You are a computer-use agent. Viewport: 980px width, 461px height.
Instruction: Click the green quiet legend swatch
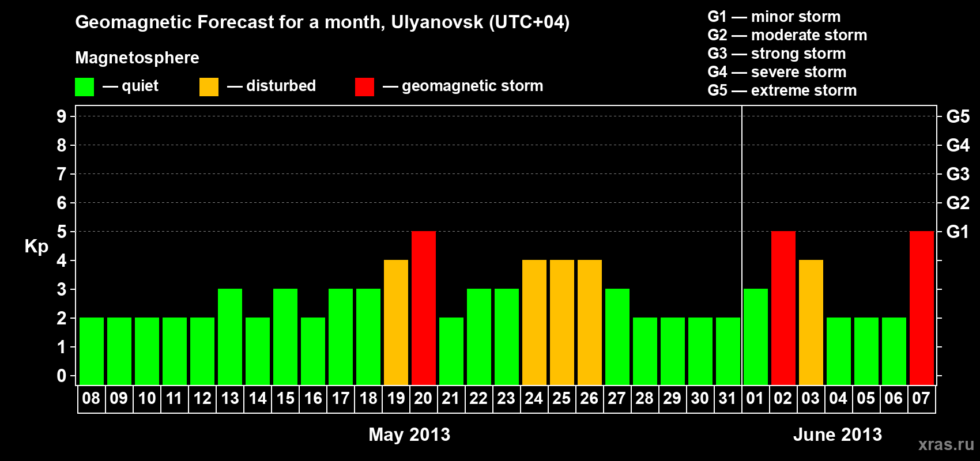[x=85, y=87]
